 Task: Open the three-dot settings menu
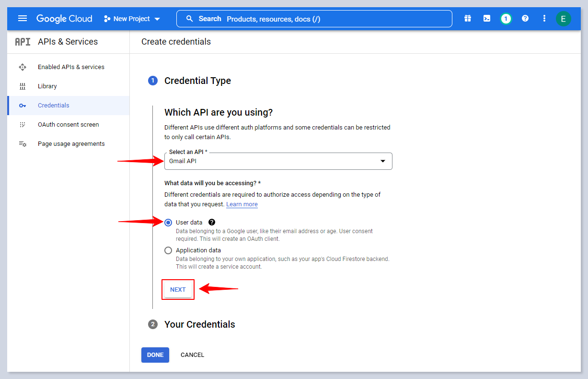point(544,19)
